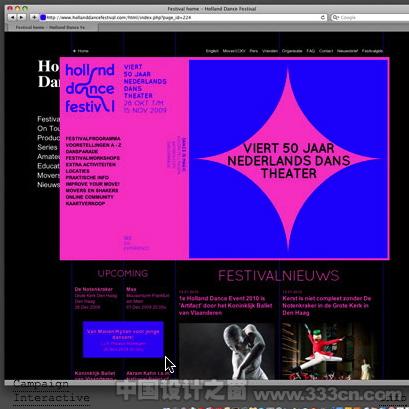
Task: Click the browser back arrow button
Action: (x=12, y=17)
